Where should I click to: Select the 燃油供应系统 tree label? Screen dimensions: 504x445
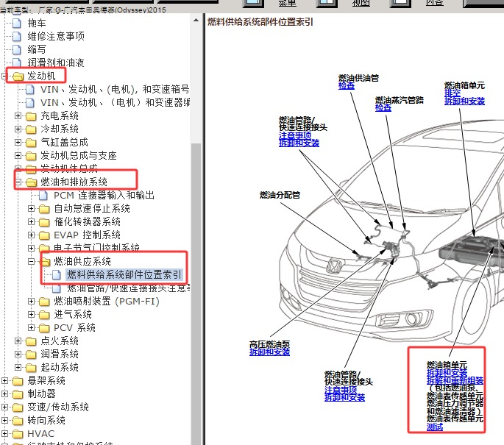click(82, 262)
